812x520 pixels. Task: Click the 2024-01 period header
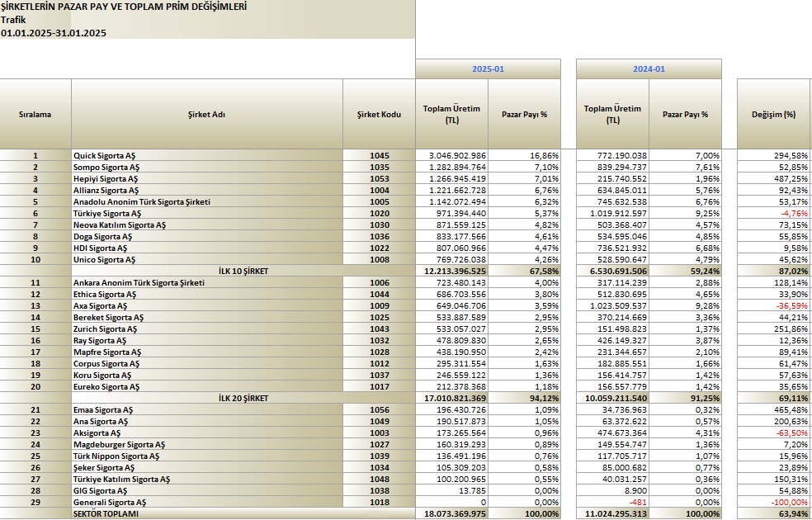click(649, 69)
